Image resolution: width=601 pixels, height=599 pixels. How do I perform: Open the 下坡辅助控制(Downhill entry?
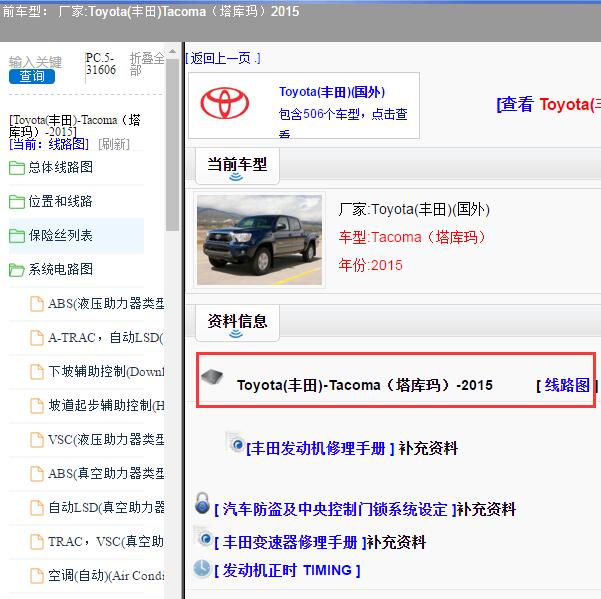[106, 372]
